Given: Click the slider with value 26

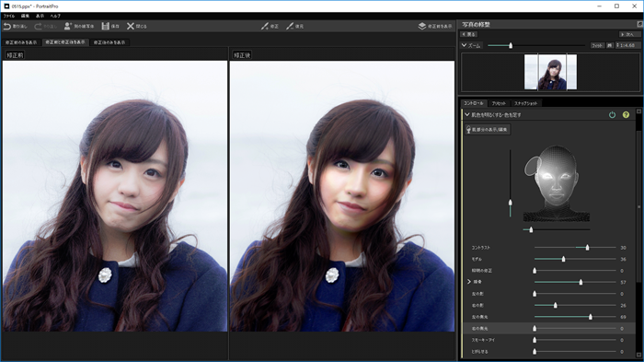Looking at the screenshot, I should [575, 305].
